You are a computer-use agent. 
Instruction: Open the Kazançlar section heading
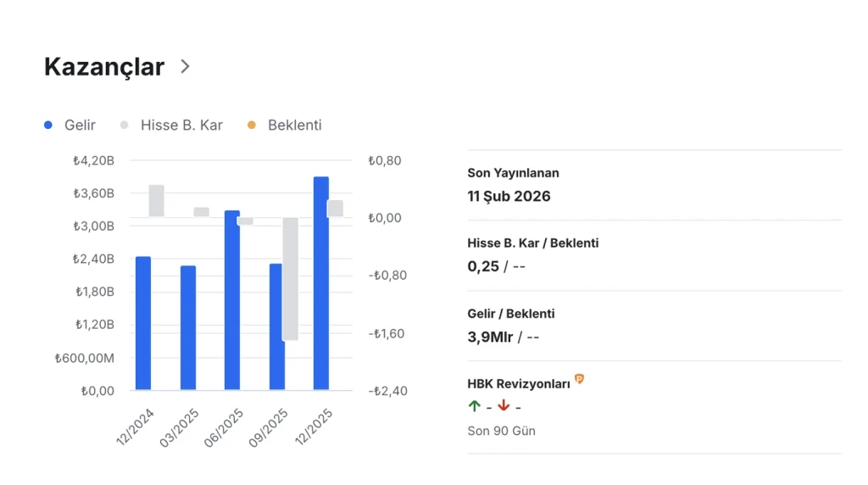pyautogui.click(x=104, y=67)
